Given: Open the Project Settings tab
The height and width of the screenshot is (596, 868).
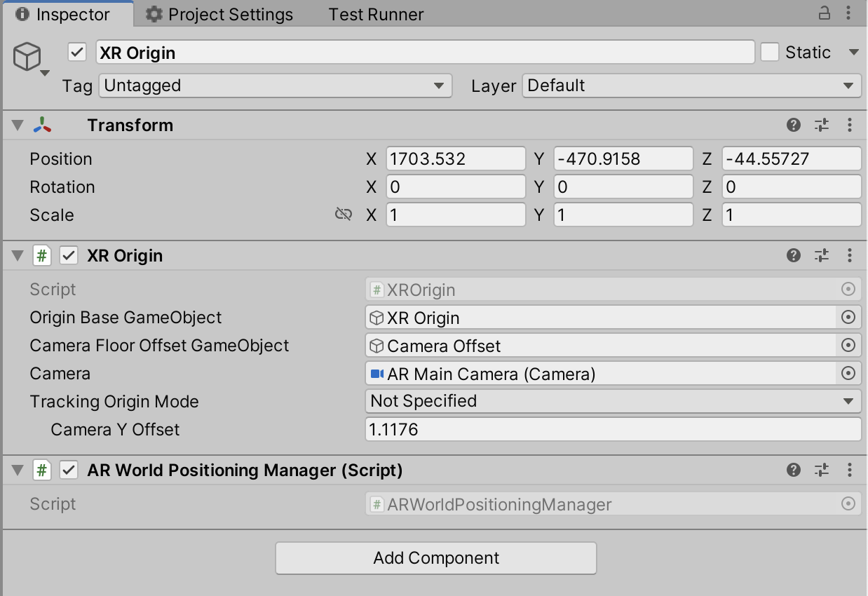Looking at the screenshot, I should 220,14.
